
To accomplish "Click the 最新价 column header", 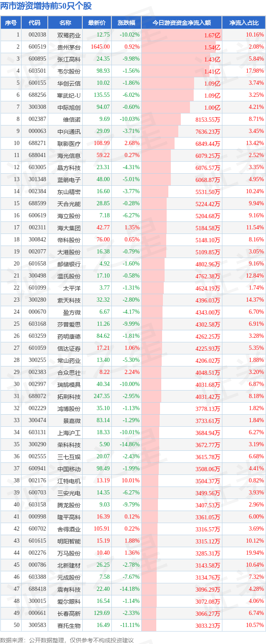I will (x=97, y=23).
